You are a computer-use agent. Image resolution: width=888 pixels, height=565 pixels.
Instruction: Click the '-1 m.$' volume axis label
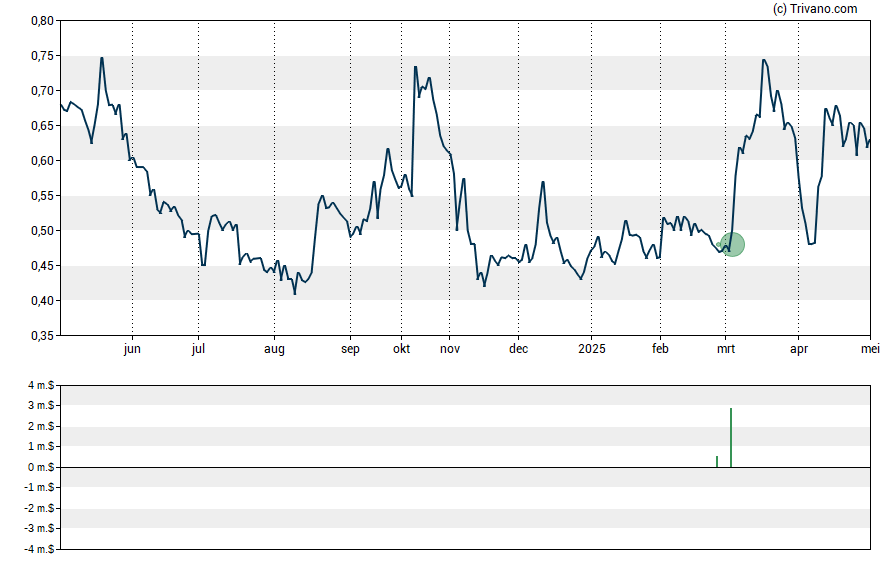(x=40, y=487)
